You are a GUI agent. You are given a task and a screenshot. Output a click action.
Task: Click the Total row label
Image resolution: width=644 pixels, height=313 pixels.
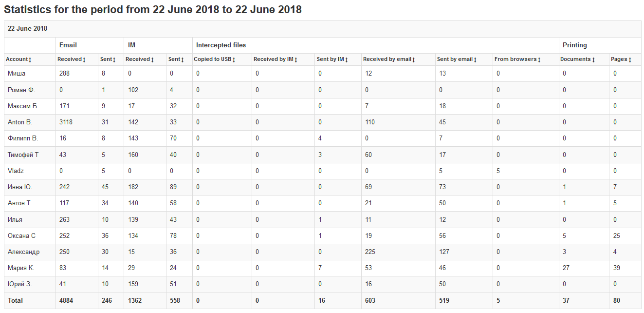15,301
